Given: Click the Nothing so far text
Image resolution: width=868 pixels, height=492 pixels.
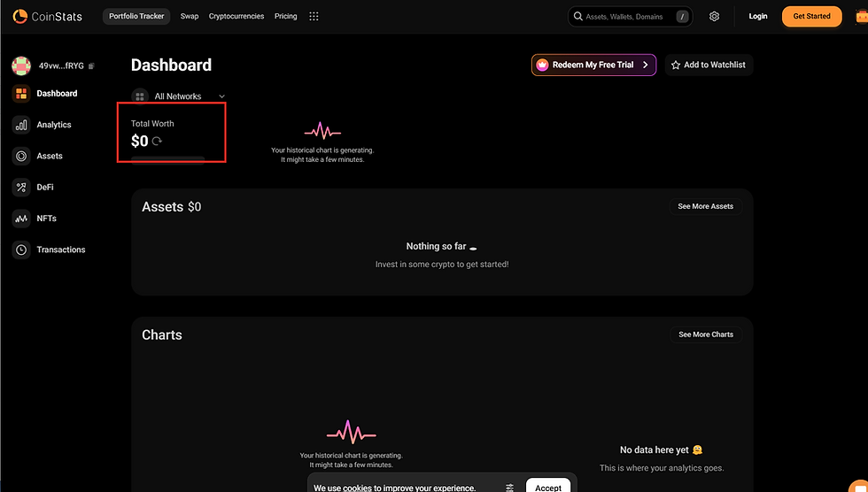Looking at the screenshot, I should coord(436,246).
